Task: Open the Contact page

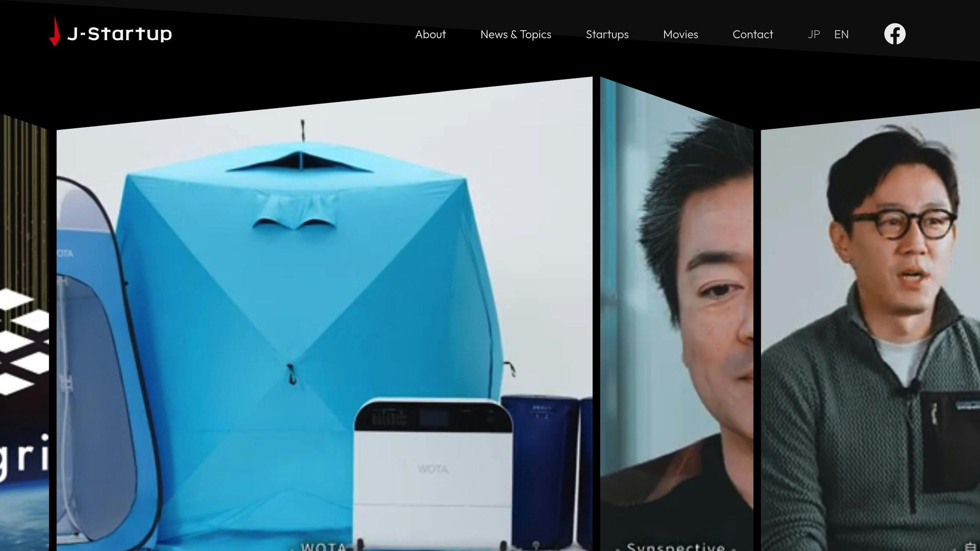Action: 752,34
